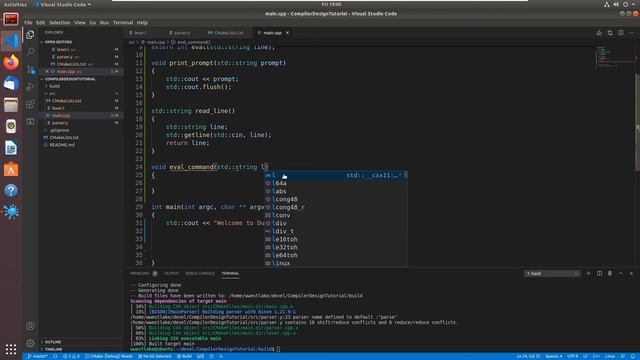Screen dimensions: 640x360
Task: Open Manage gear in activity bar
Action: [30, 343]
